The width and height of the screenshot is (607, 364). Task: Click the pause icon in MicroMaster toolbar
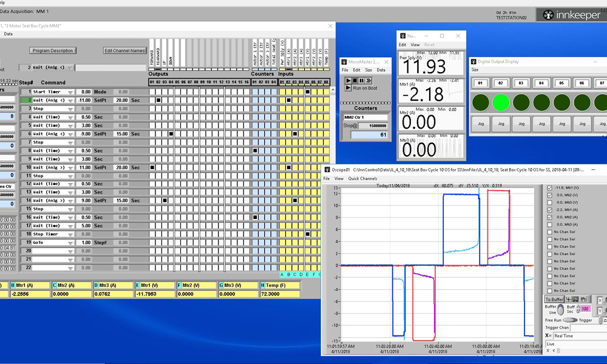(x=362, y=80)
